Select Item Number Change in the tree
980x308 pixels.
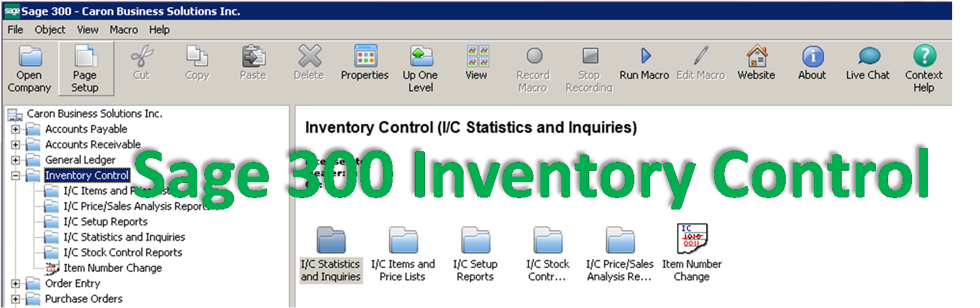(113, 268)
